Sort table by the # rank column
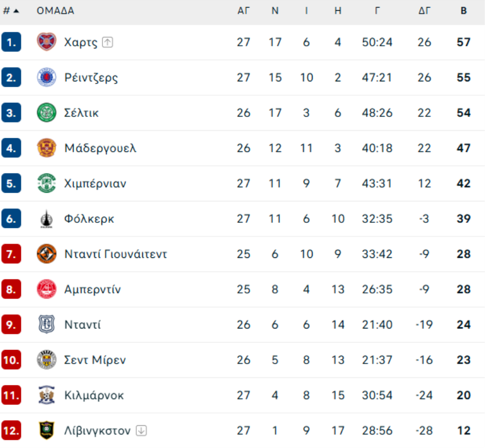Screen dimensions: 485x448 tap(11, 11)
